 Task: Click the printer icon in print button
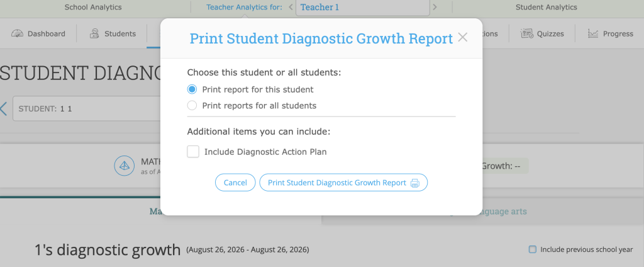point(415,183)
